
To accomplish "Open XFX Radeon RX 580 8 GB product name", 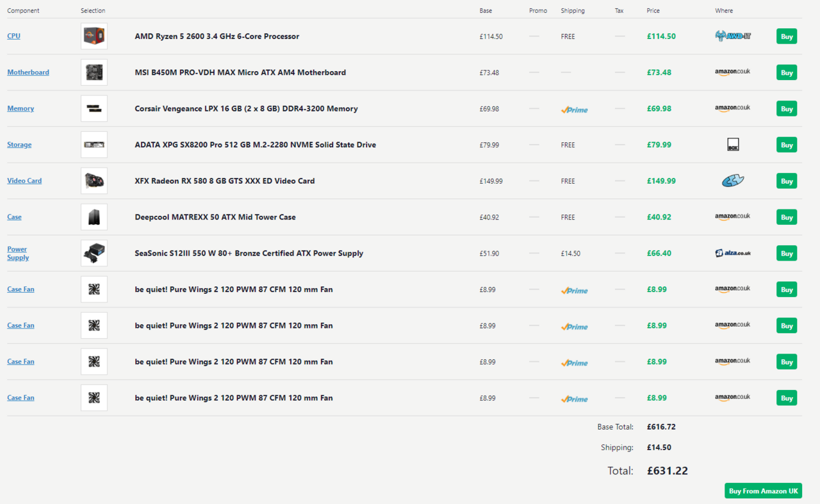I will point(225,181).
